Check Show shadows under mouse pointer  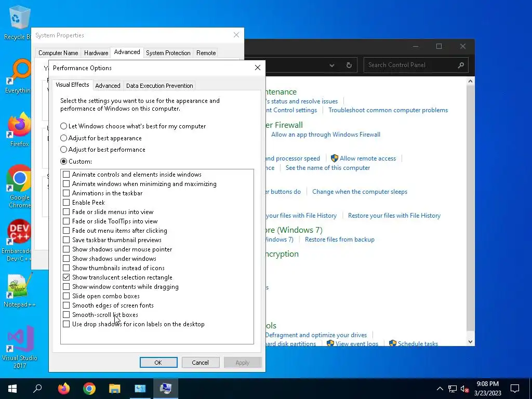[66, 249]
